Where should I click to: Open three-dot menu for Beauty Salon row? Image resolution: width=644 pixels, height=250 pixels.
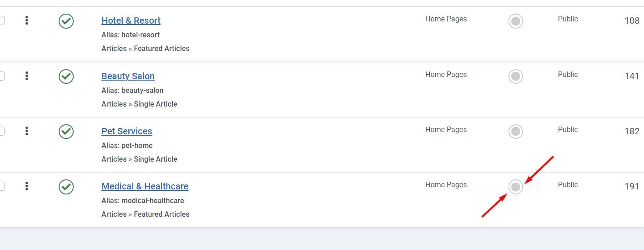(x=27, y=76)
